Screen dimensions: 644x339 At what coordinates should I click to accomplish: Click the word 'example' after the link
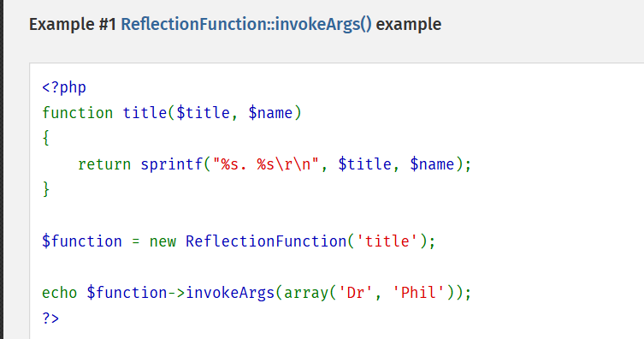409,25
